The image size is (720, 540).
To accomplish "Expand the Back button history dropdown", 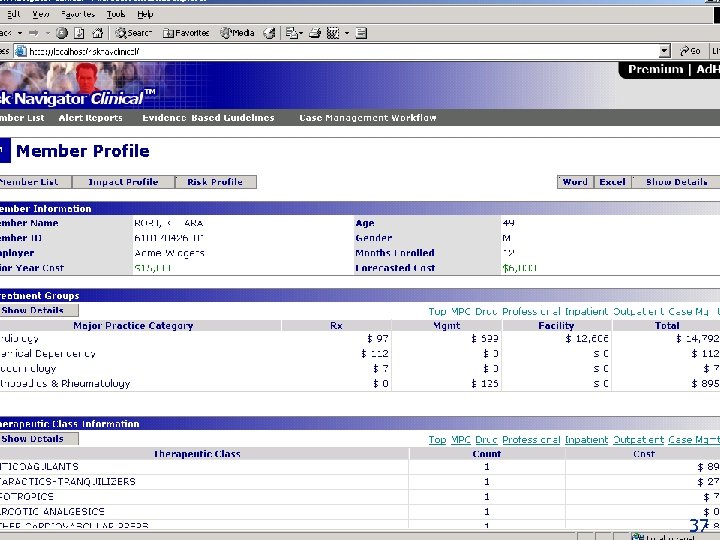I will point(20,33).
